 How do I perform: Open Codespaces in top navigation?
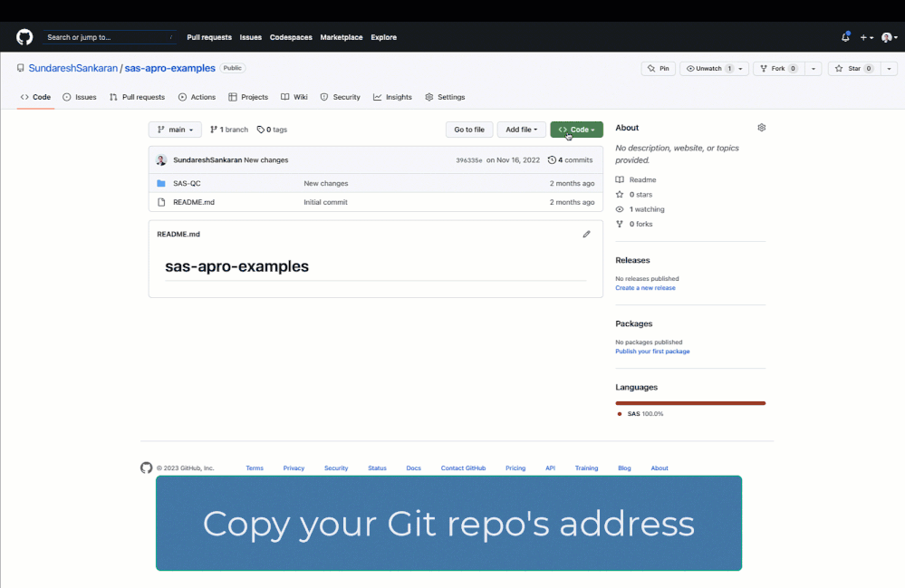[291, 37]
